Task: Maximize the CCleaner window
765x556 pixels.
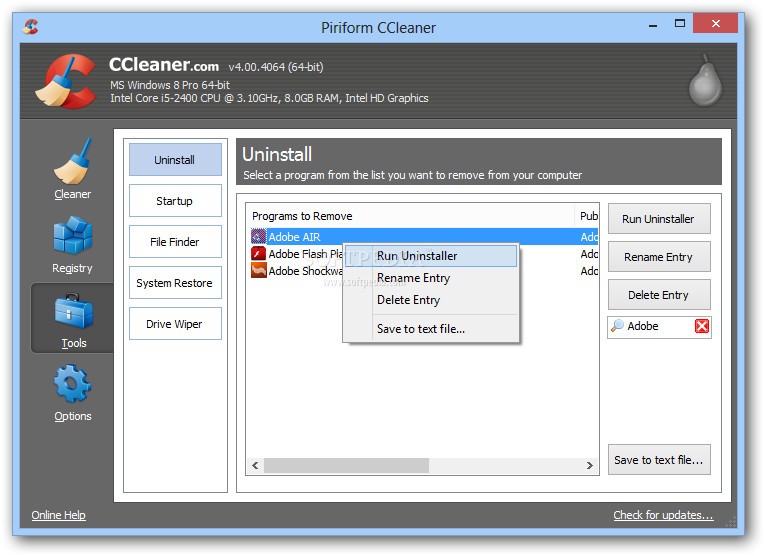Action: [x=680, y=23]
